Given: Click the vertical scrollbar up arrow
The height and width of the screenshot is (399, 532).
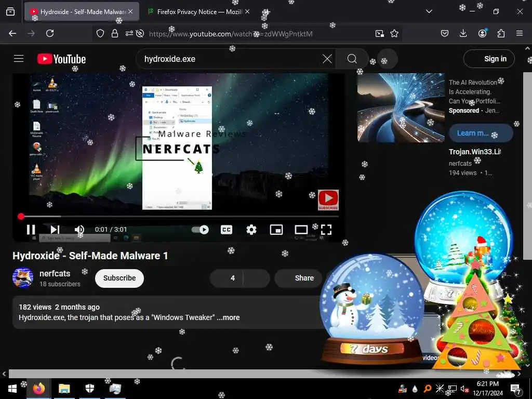Looking at the screenshot, I should pos(528,49).
